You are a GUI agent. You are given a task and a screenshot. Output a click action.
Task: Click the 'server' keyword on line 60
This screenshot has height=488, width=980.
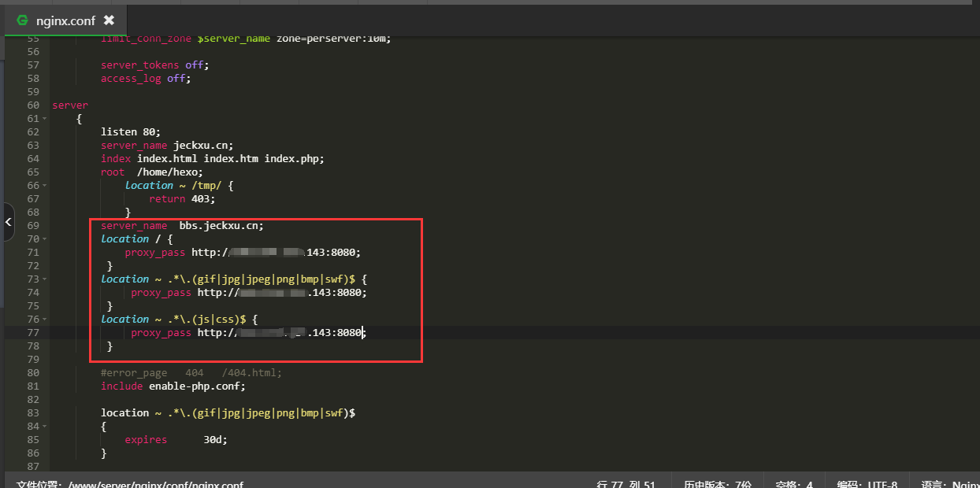(70, 105)
